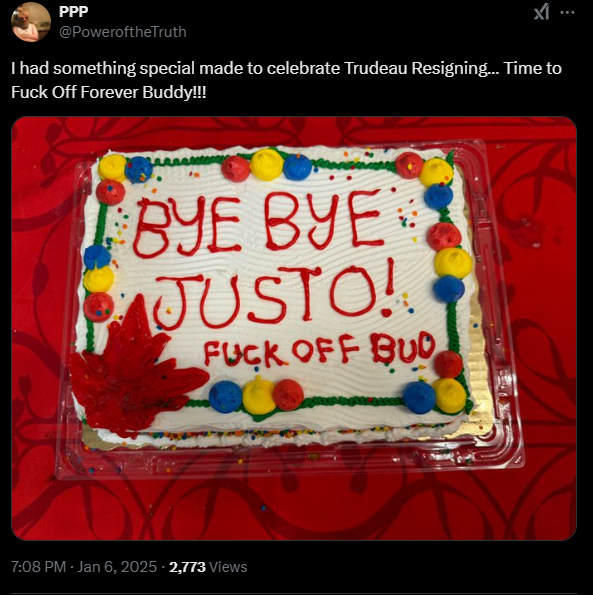The width and height of the screenshot is (593, 595).
Task: Click the yellow frosting ball at the cake's top center
Action: pyautogui.click(x=267, y=165)
